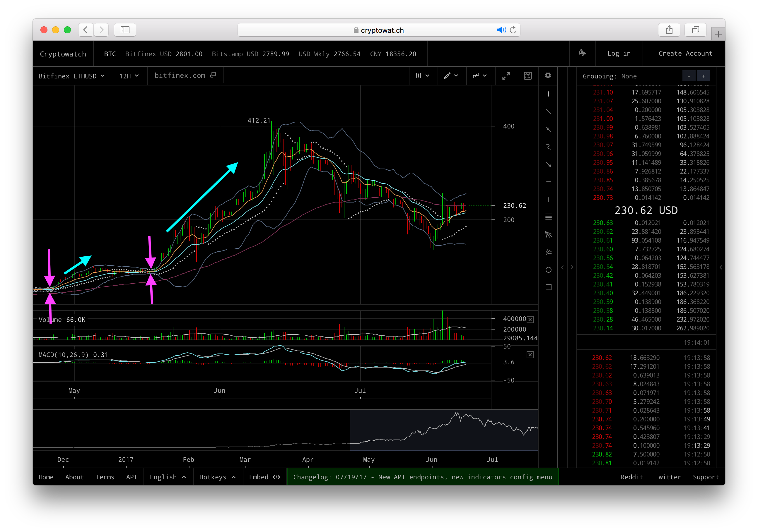
Task: Open the step-line overlay dropdown
Action: point(480,76)
